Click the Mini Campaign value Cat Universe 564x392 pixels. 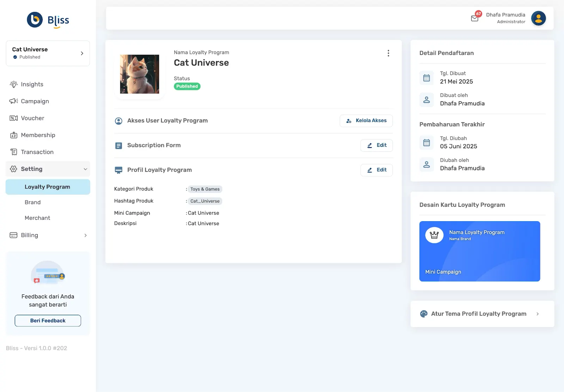pos(203,213)
